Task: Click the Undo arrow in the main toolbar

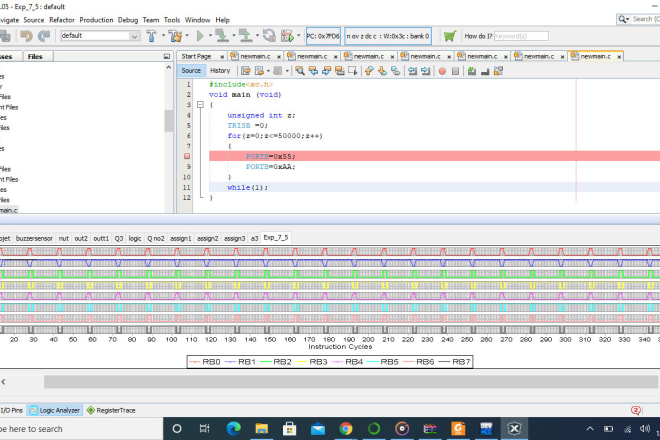Action: pos(27,36)
